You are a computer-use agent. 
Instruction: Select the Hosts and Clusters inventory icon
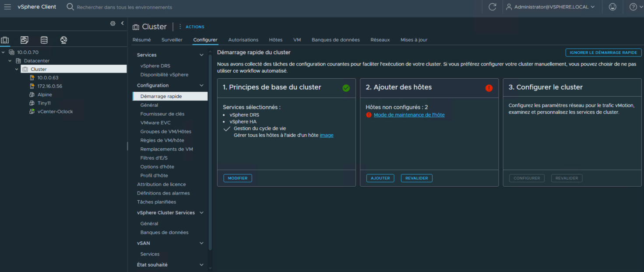pos(5,40)
